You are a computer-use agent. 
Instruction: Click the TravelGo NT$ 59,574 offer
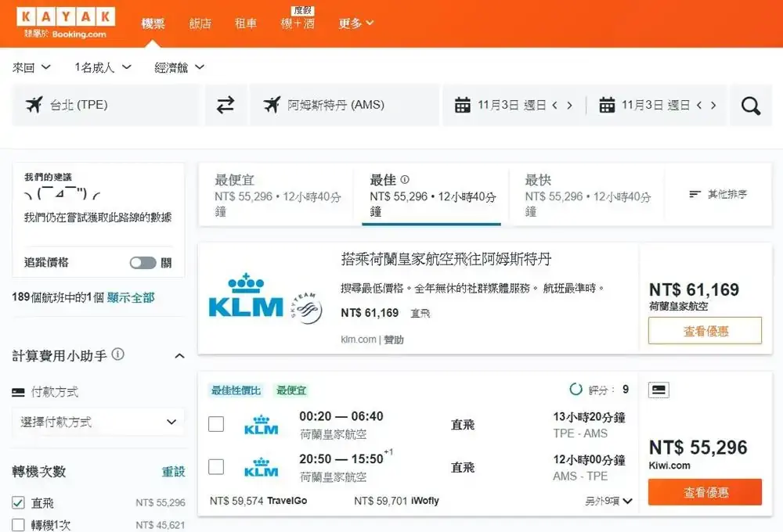[258, 501]
